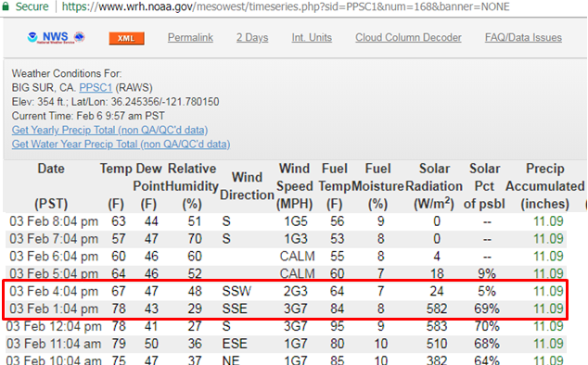Click the SSE wind direction cell

tap(235, 308)
